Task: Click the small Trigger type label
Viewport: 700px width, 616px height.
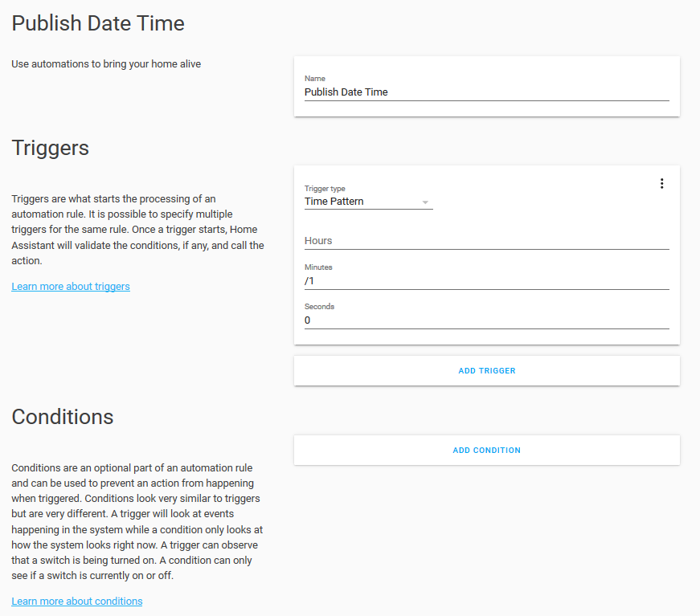Action: coord(325,189)
